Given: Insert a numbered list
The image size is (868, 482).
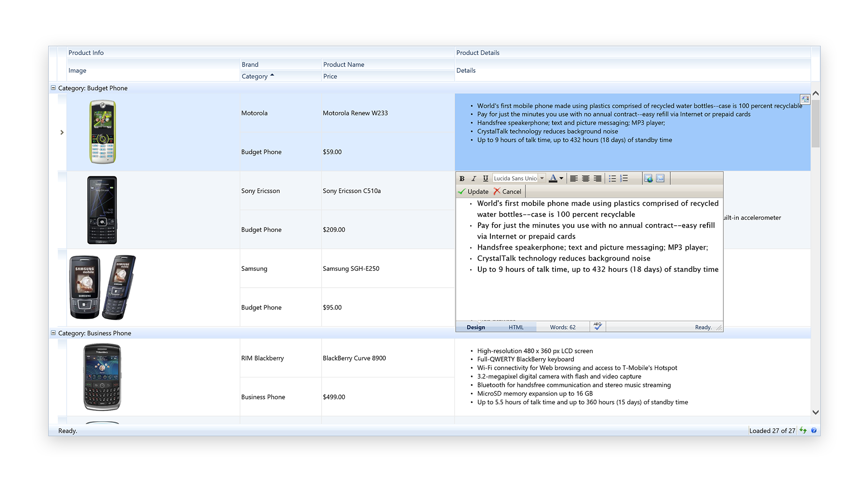Looking at the screenshot, I should coord(624,178).
